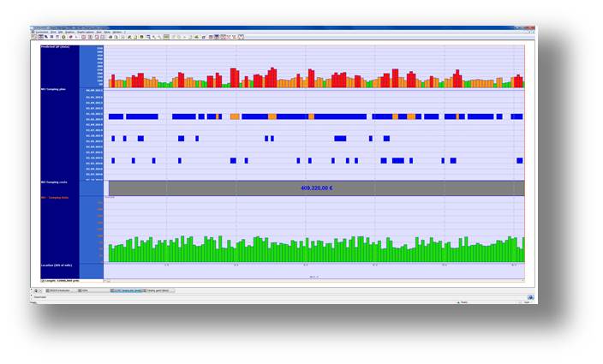This screenshot has height=364, width=603.
Task: Select the highlighted Tamping plan bottom tab
Action: click(127, 290)
